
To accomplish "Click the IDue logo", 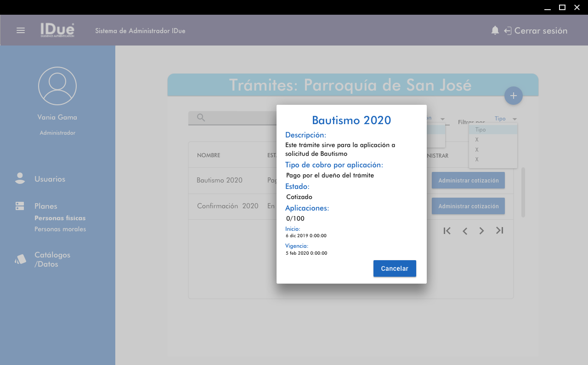I will 57,30.
